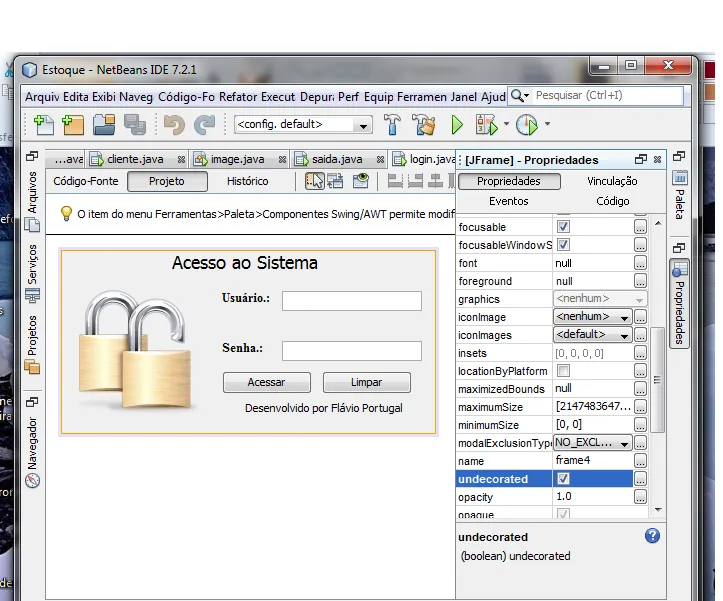Viewport: 723px width, 601px height.
Task: Click the Pesquisar search box
Action: 609,95
